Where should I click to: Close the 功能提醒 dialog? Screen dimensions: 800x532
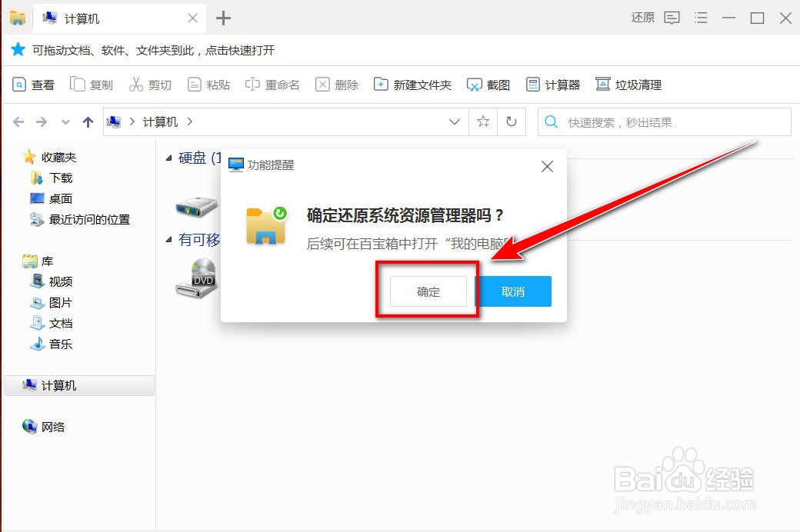coord(547,166)
